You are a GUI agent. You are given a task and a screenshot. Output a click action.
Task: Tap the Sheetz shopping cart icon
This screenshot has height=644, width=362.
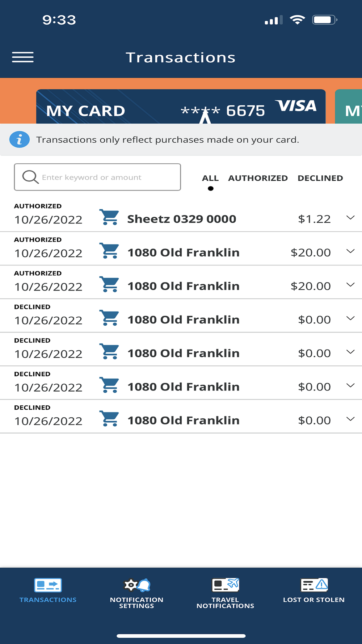109,218
